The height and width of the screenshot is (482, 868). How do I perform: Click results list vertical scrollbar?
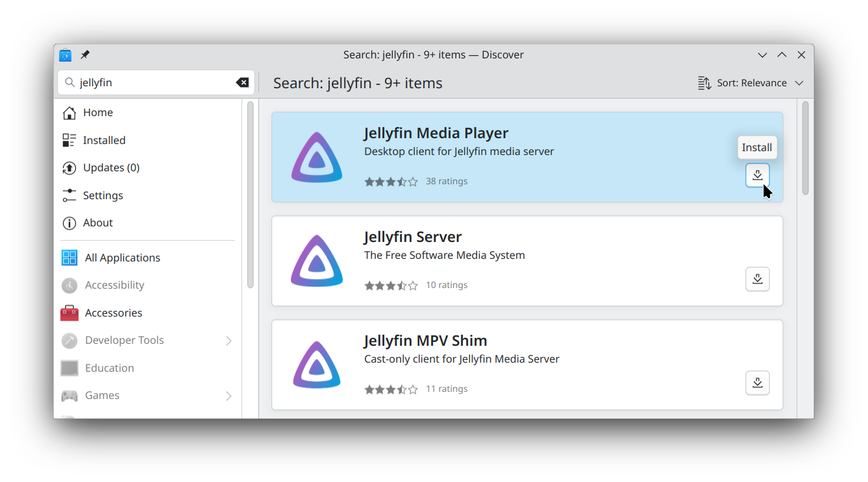coord(806,148)
